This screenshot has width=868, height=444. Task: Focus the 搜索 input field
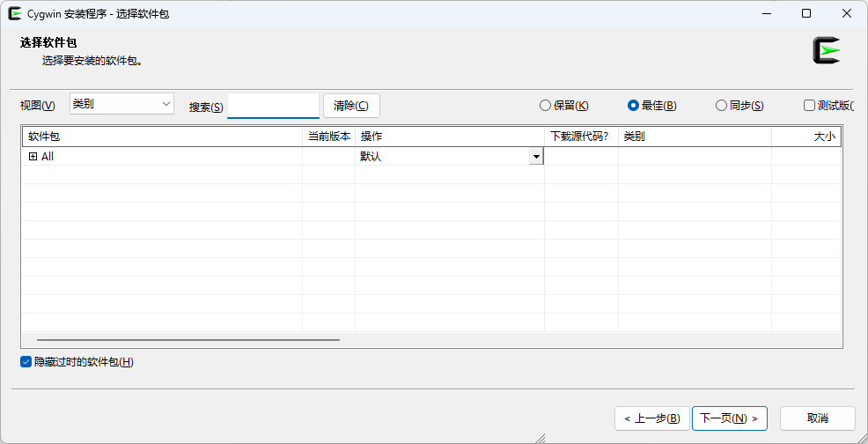point(274,106)
